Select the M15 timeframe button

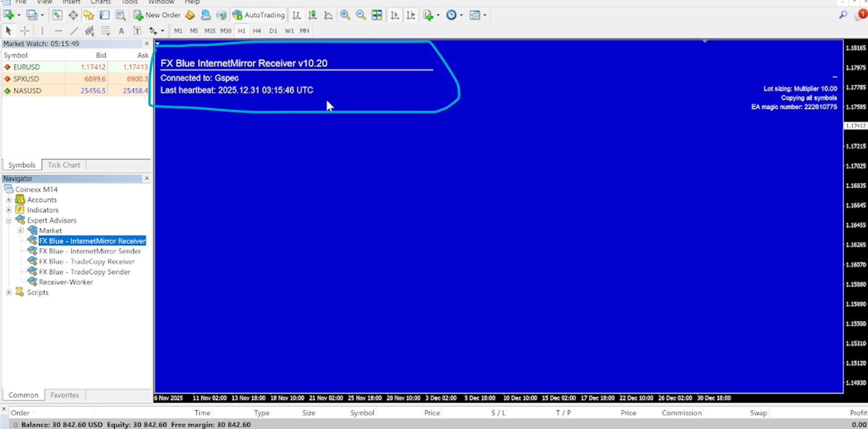click(210, 30)
